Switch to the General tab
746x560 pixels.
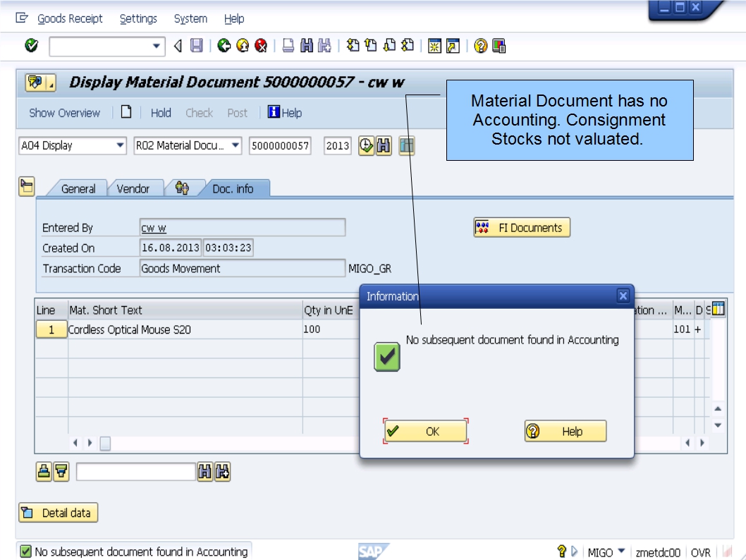pyautogui.click(x=78, y=189)
